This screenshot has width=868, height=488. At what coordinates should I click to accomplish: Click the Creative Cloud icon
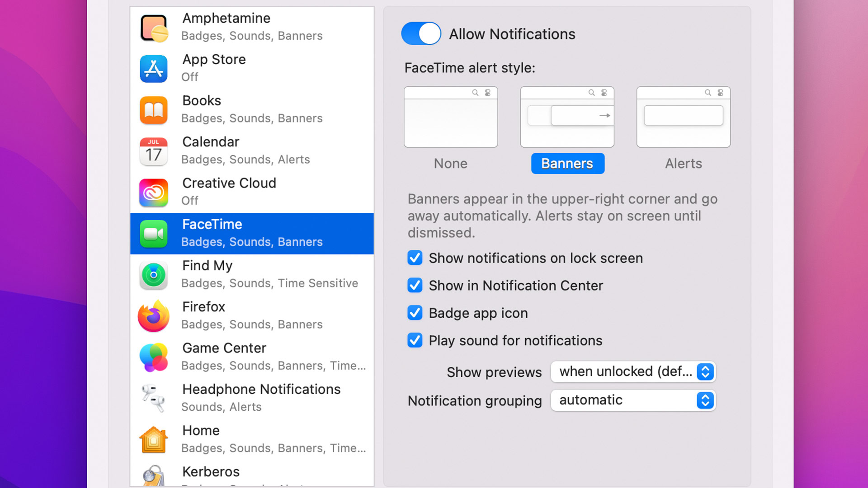click(x=154, y=192)
